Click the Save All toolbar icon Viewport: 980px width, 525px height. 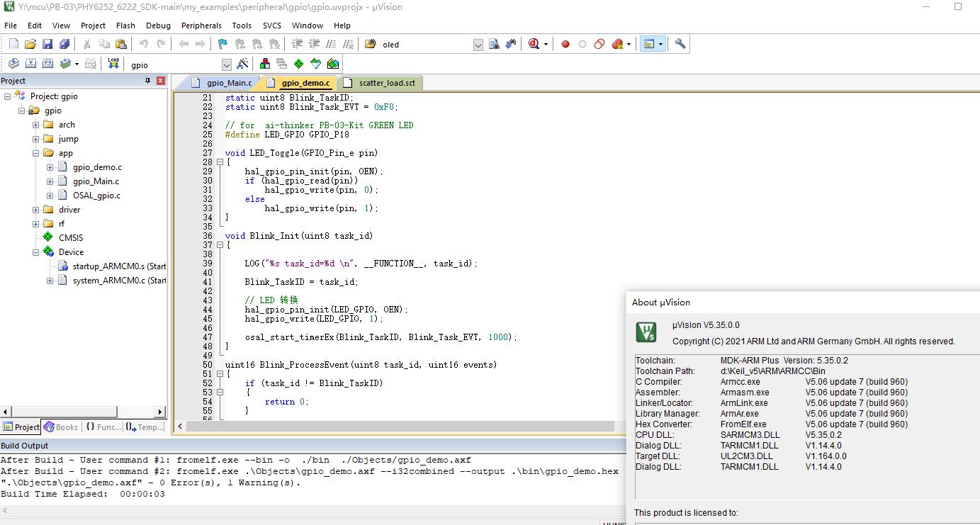pyautogui.click(x=64, y=44)
